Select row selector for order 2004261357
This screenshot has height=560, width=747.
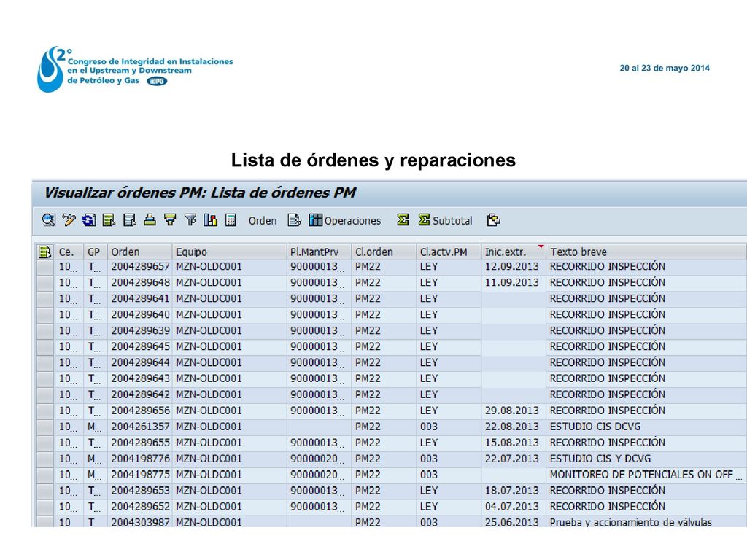[x=45, y=427]
